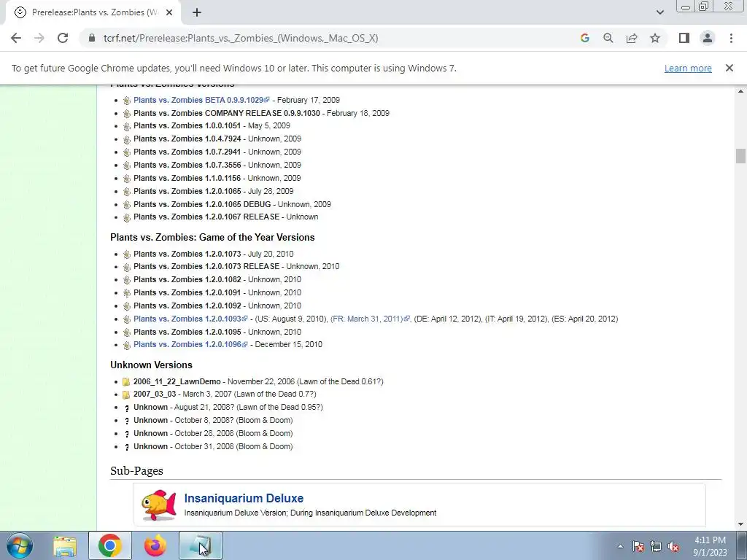The image size is (747, 560).
Task: Click the Game of the Year Versions heading
Action: coord(212,237)
